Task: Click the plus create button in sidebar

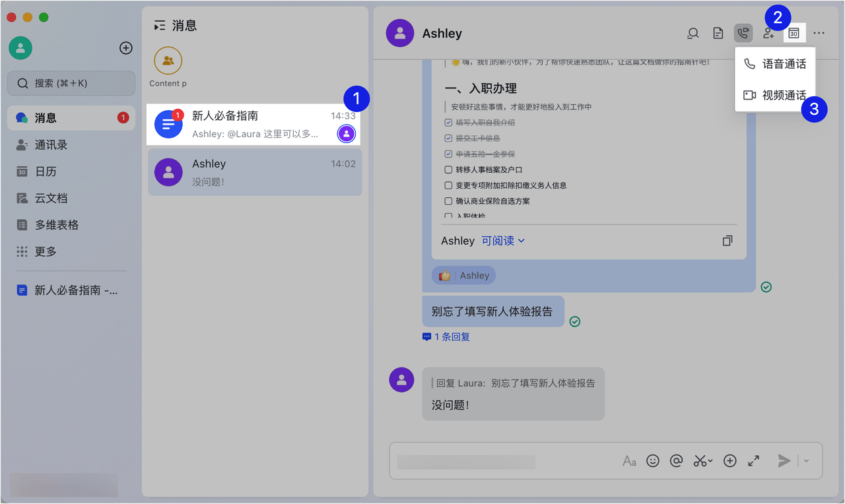Action: 125,48
